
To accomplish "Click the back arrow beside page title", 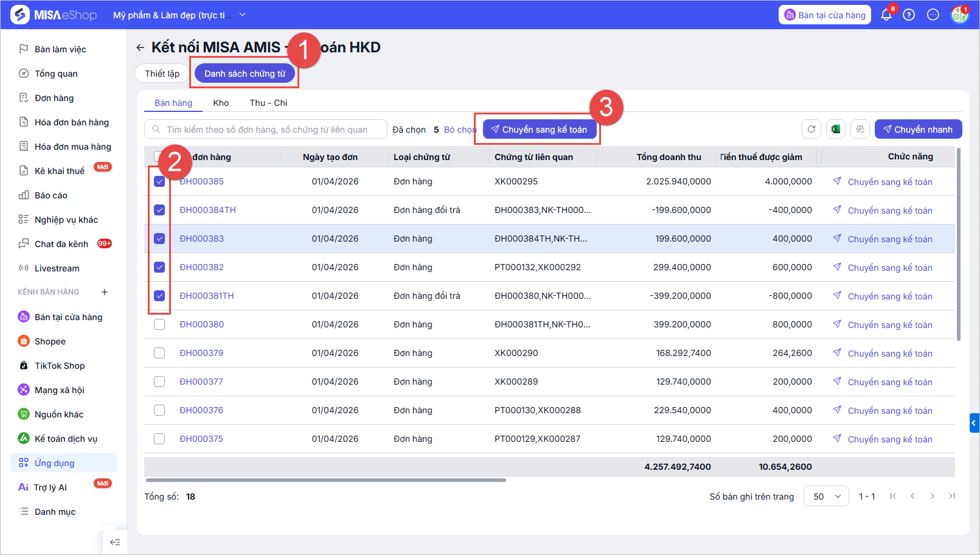I will pos(141,47).
